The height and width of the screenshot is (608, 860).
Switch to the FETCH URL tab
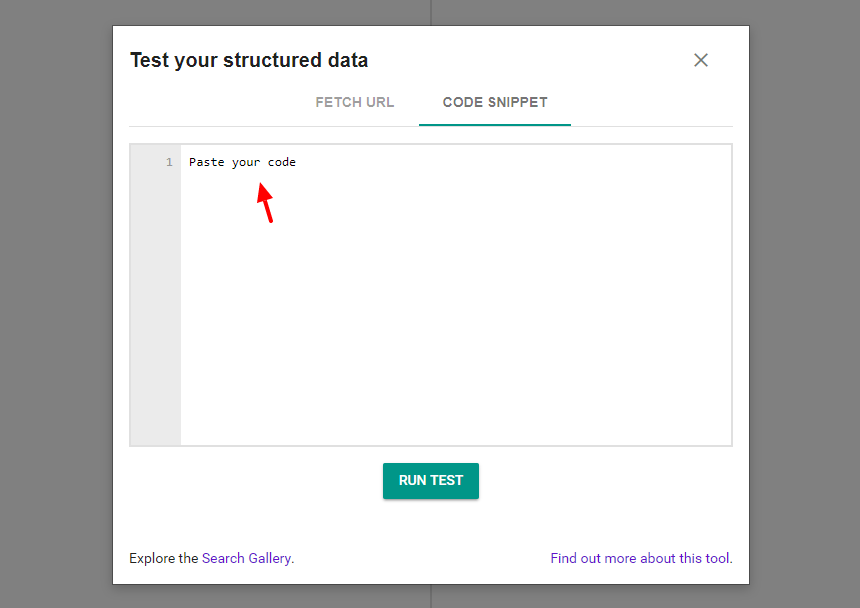click(354, 102)
